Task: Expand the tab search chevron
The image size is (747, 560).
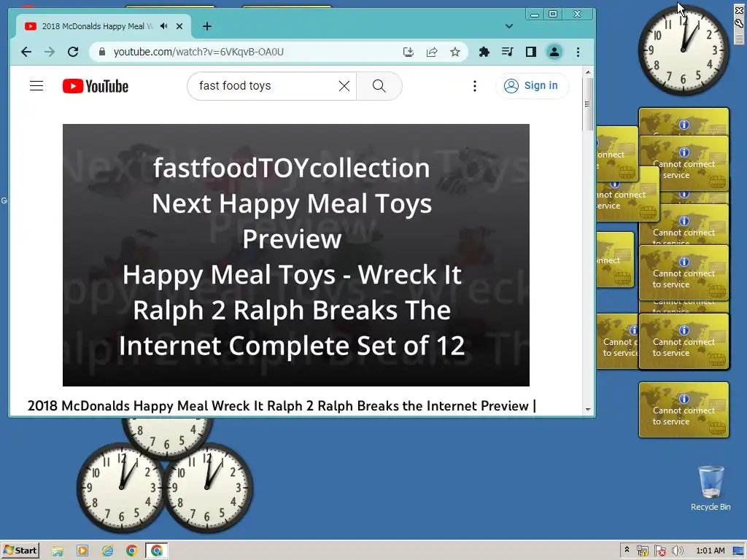Action: 508,26
